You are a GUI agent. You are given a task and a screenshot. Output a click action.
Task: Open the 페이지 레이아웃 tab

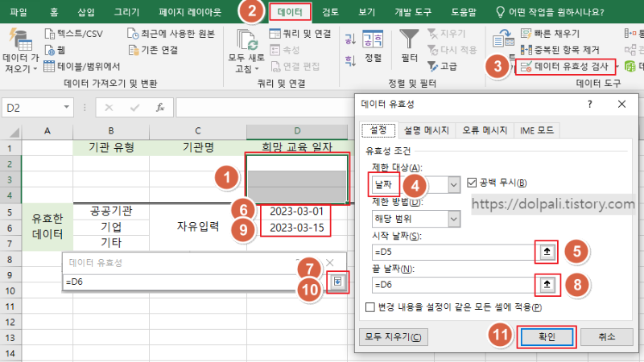pos(190,12)
